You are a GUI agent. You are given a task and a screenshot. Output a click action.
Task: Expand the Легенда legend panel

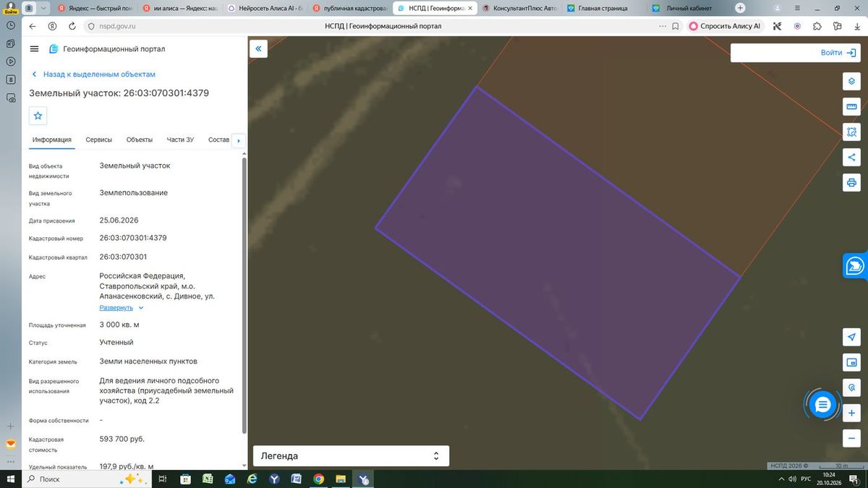pyautogui.click(x=351, y=456)
